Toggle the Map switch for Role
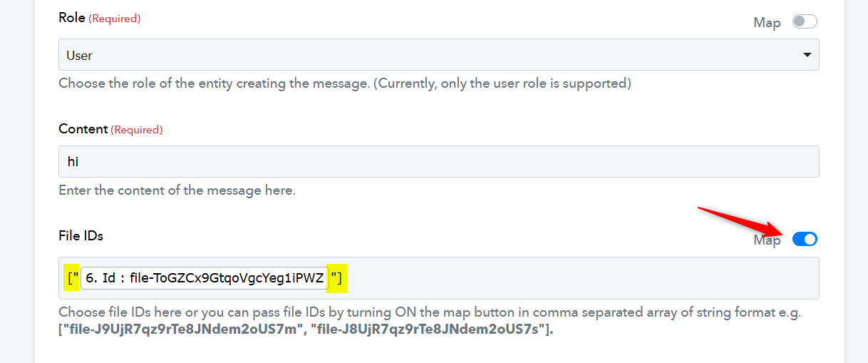Image resolution: width=868 pixels, height=363 pixels. tap(805, 21)
